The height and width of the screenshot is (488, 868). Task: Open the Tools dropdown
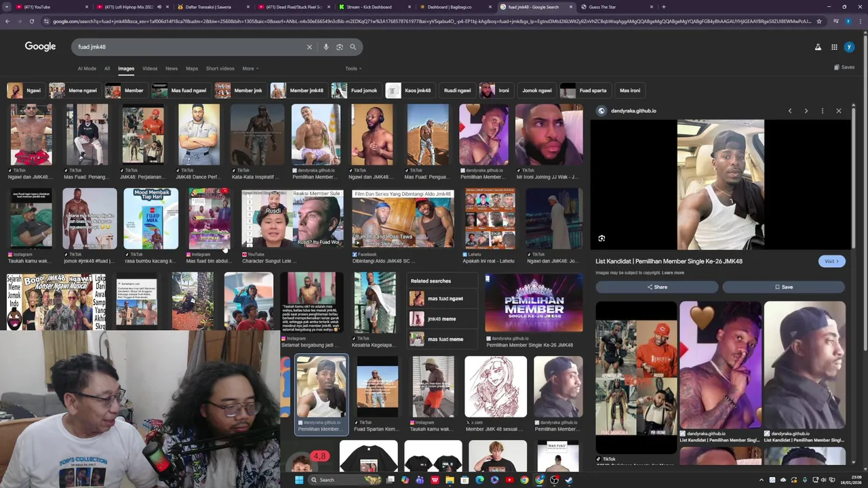click(x=353, y=68)
